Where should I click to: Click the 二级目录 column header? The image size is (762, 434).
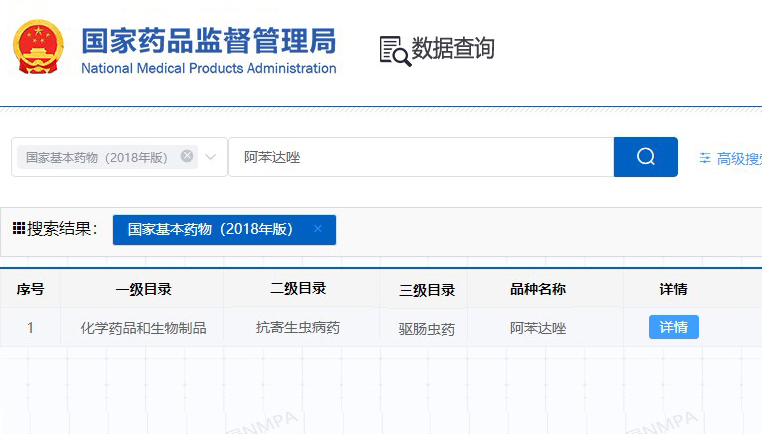298,288
